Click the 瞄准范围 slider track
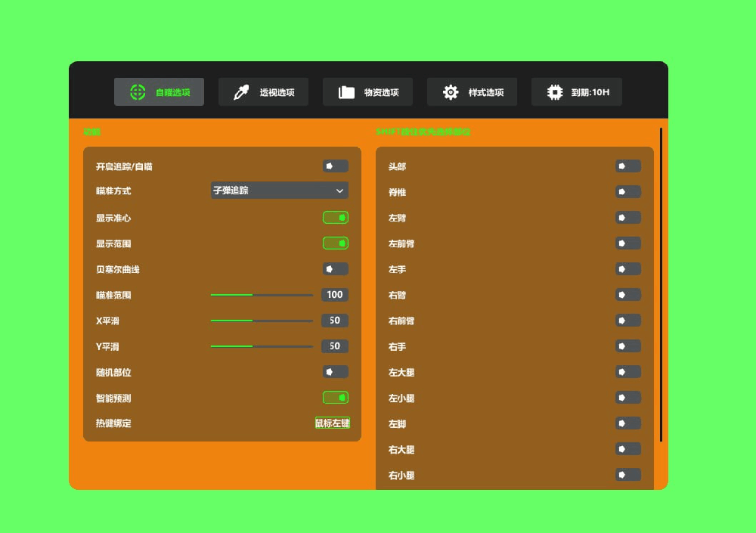The height and width of the screenshot is (533, 756). tap(262, 295)
